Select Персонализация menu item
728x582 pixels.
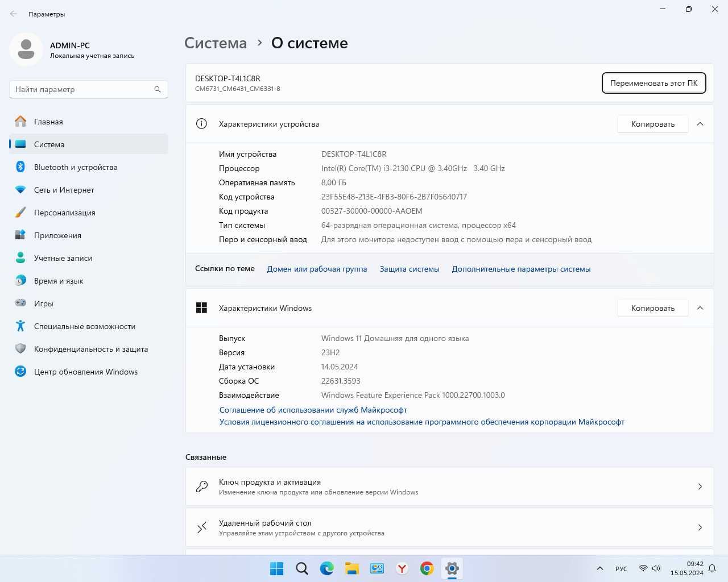[89, 213]
